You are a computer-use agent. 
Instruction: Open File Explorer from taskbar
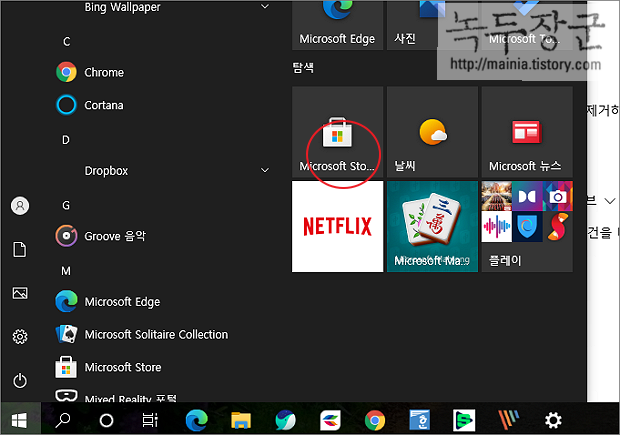[241, 420]
